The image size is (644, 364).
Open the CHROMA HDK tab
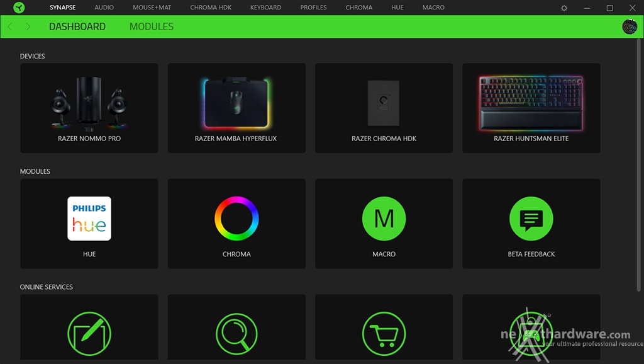(211, 8)
